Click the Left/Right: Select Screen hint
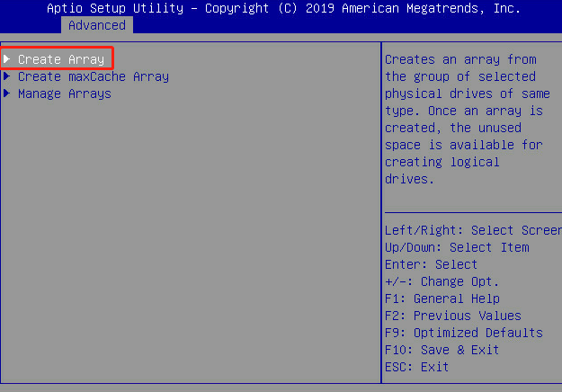The width and height of the screenshot is (562, 392). [472, 230]
